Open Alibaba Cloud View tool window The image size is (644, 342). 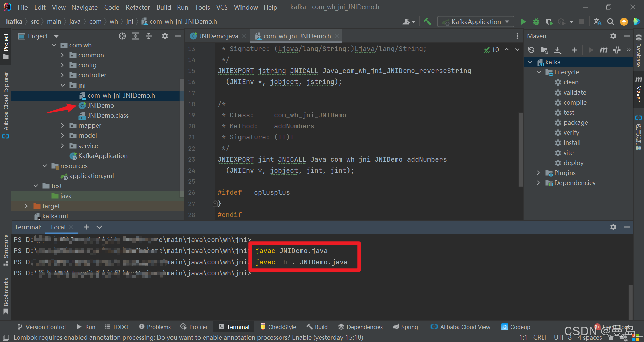point(461,327)
